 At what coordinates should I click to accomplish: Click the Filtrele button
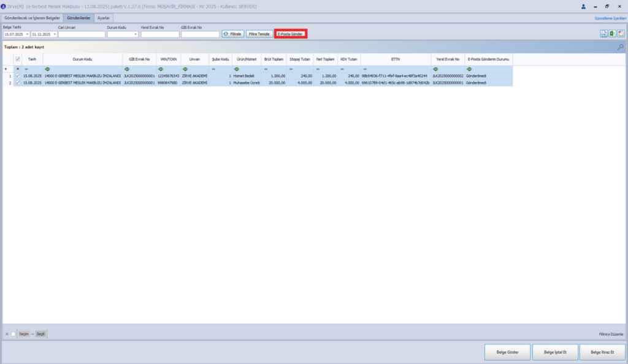(x=232, y=34)
